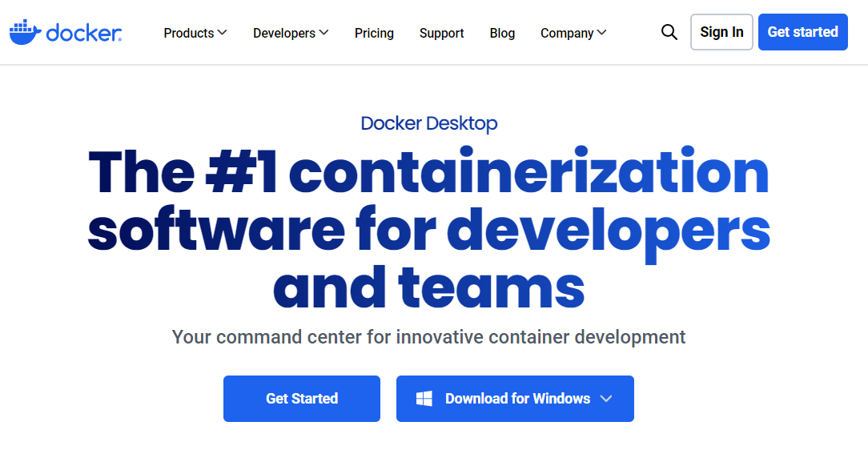Image resolution: width=868 pixels, height=474 pixels.
Task: Go to the Pricing page
Action: (374, 33)
